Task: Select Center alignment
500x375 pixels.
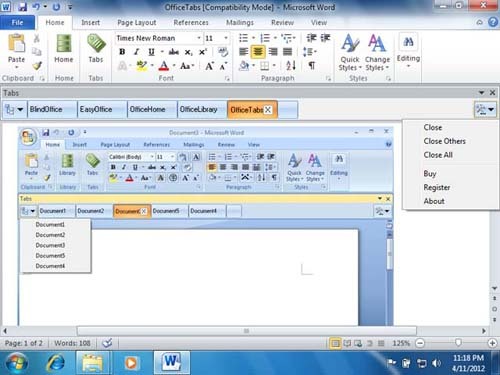Action: coord(258,52)
